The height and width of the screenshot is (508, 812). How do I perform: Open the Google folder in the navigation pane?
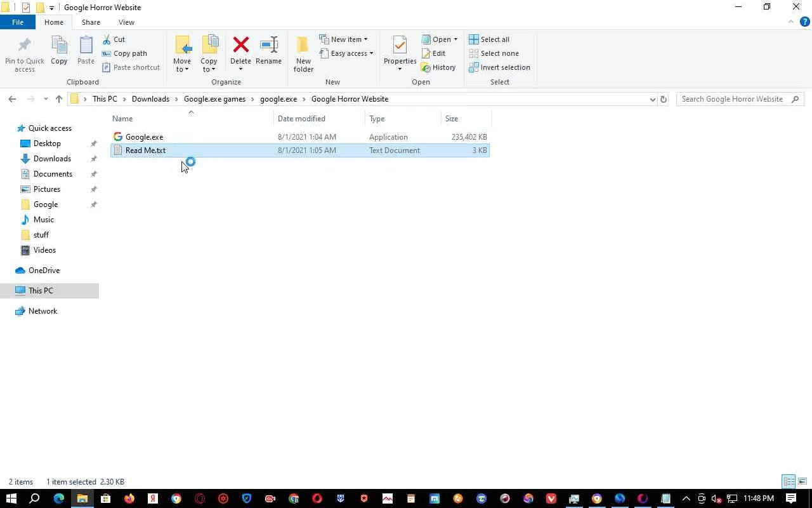pos(46,204)
